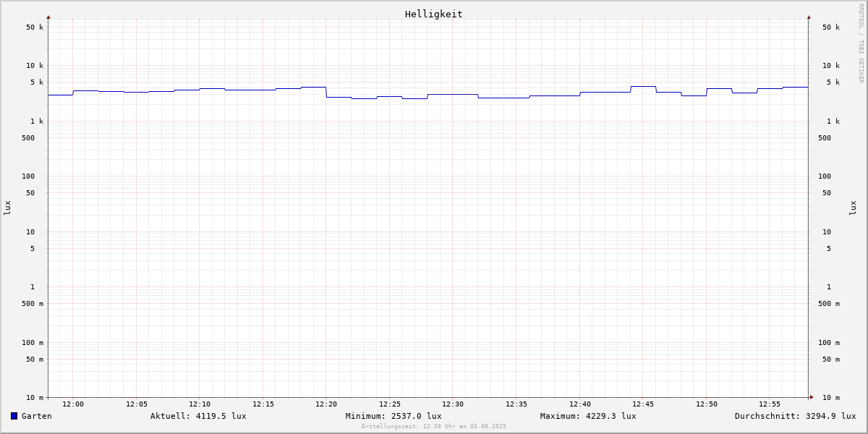Click the 12:35 time axis label
This screenshot has width=868, height=434.
[516, 404]
